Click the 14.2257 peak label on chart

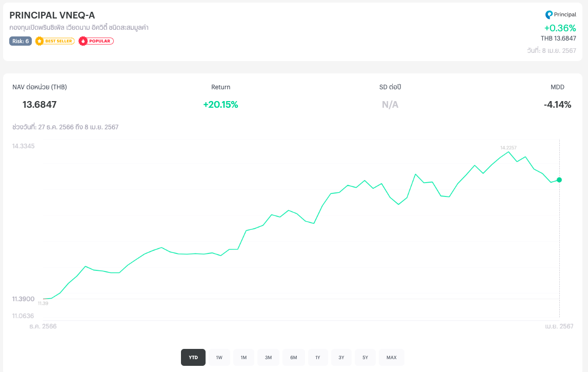point(508,148)
